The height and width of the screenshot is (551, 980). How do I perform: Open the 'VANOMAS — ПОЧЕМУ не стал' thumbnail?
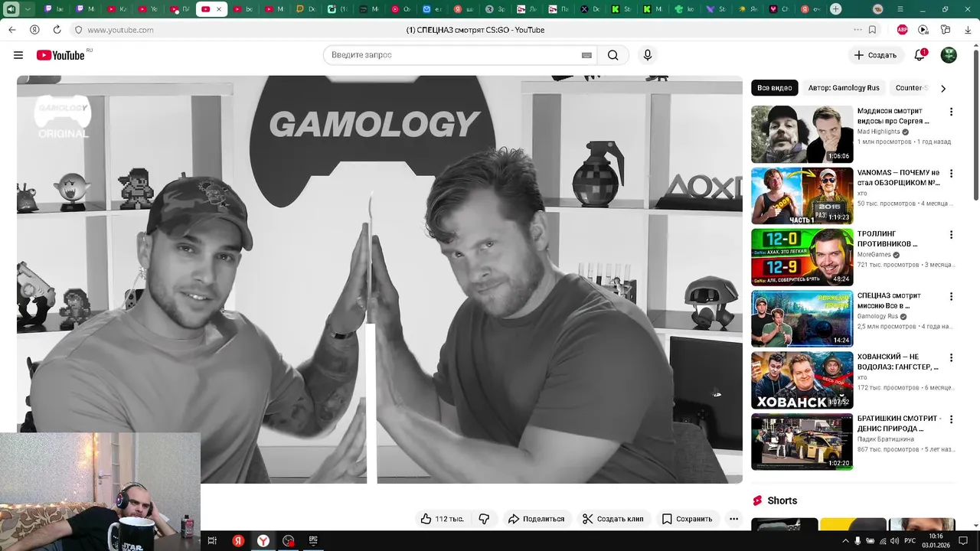point(802,196)
